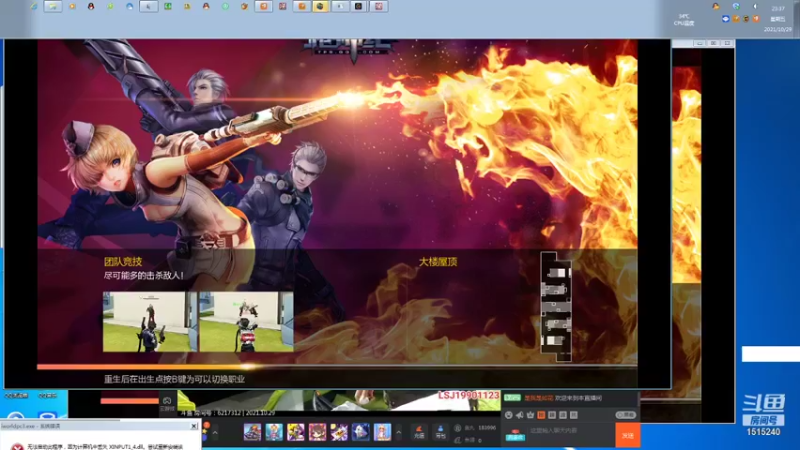Expand gift list with right chevron arrow

click(399, 433)
